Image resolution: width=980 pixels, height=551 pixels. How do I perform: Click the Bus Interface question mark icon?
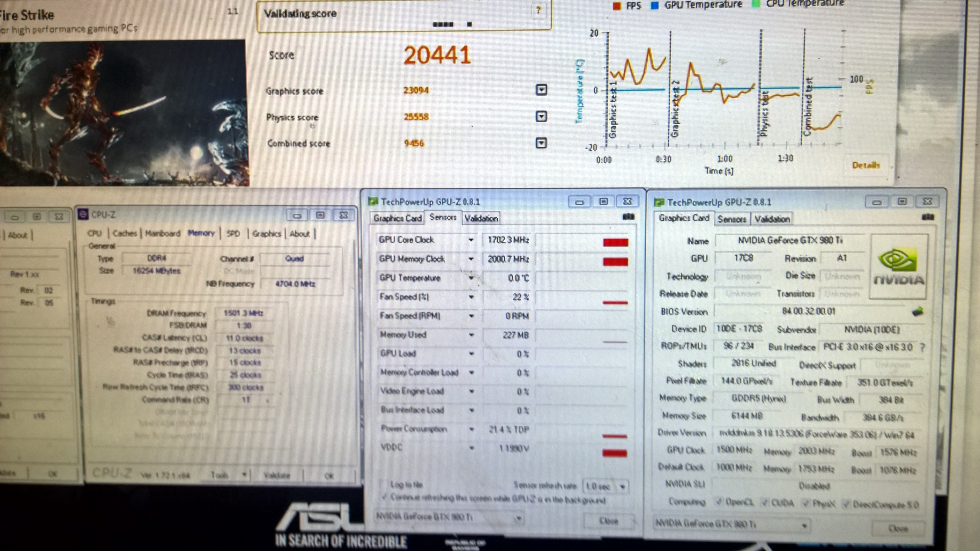tap(922, 347)
